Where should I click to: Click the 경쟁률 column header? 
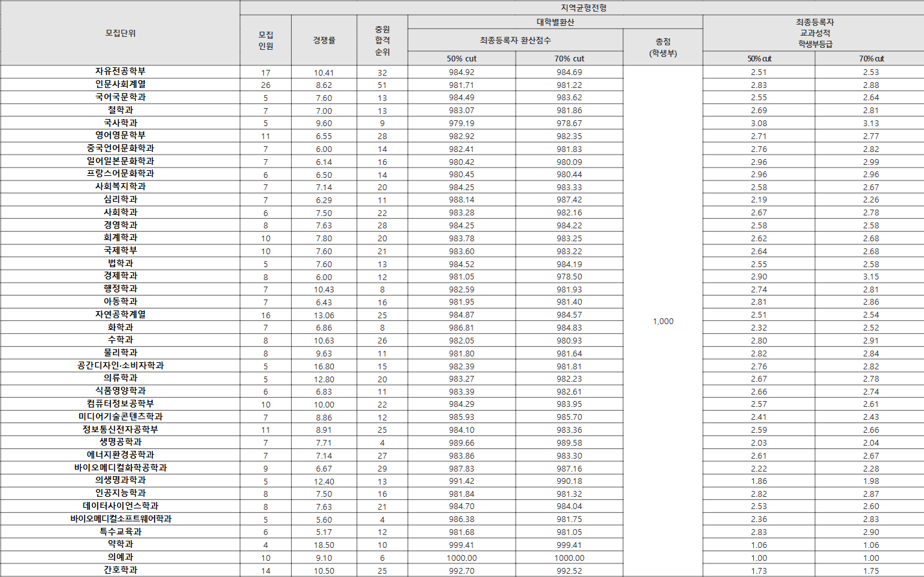pos(324,40)
